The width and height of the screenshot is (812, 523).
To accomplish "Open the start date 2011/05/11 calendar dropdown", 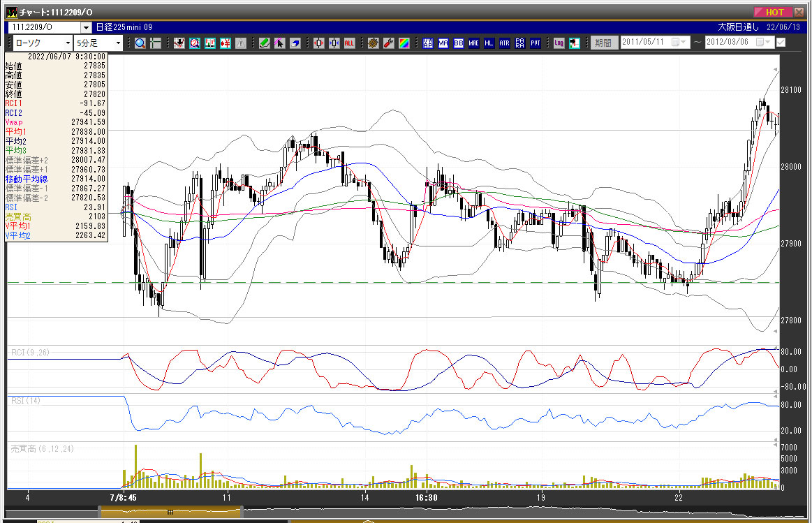I will pos(679,42).
